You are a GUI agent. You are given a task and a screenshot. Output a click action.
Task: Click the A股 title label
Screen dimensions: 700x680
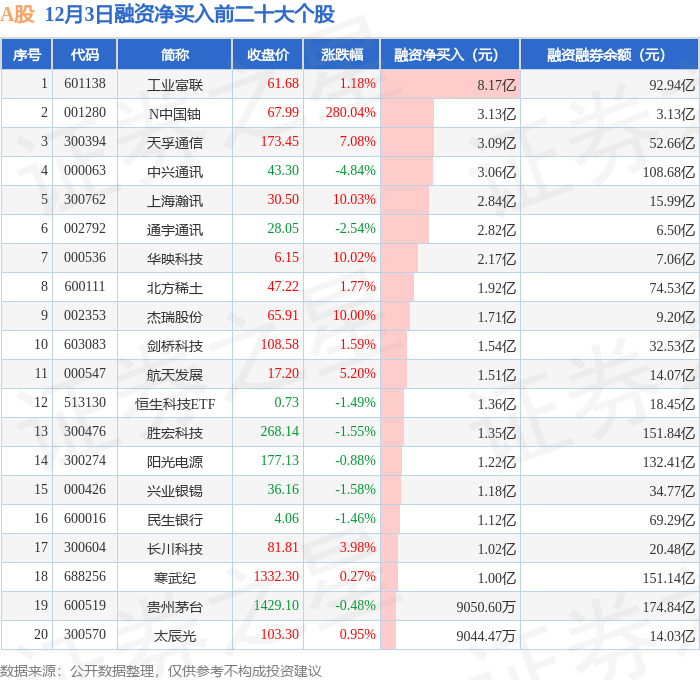17,14
